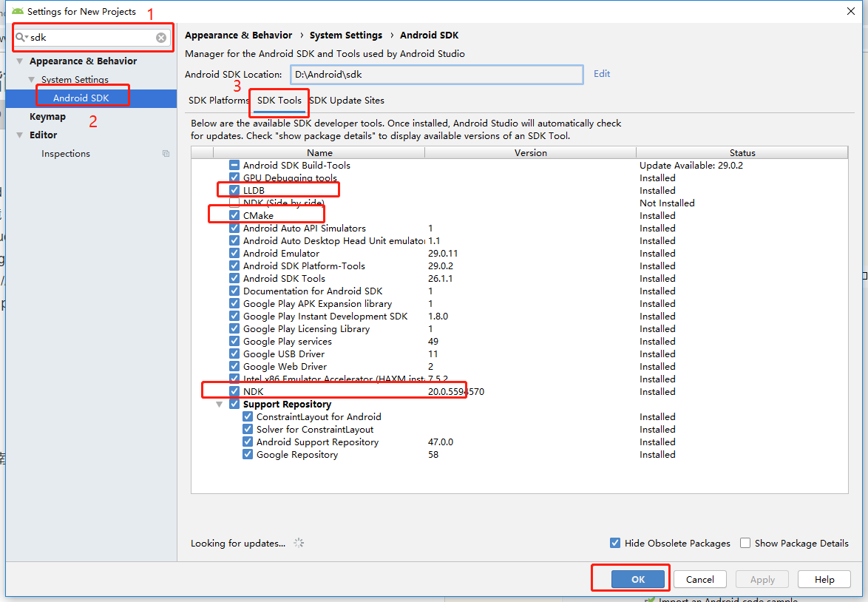The width and height of the screenshot is (868, 602).
Task: Uncheck Google Repository checkbox
Action: (248, 455)
